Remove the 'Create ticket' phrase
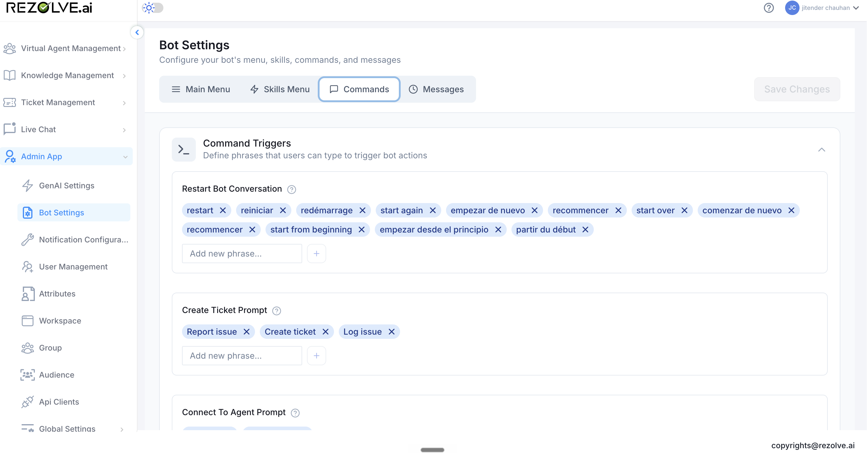 coord(325,332)
